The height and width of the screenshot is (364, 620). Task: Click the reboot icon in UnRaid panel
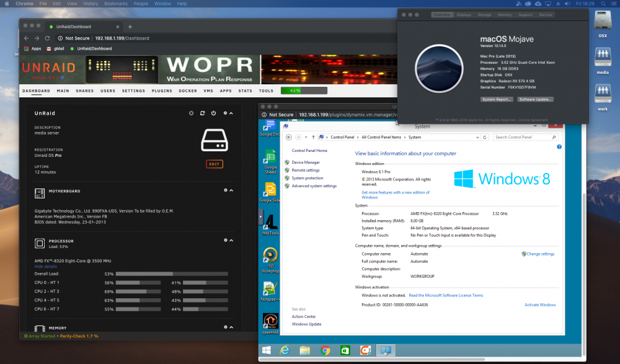point(203,113)
